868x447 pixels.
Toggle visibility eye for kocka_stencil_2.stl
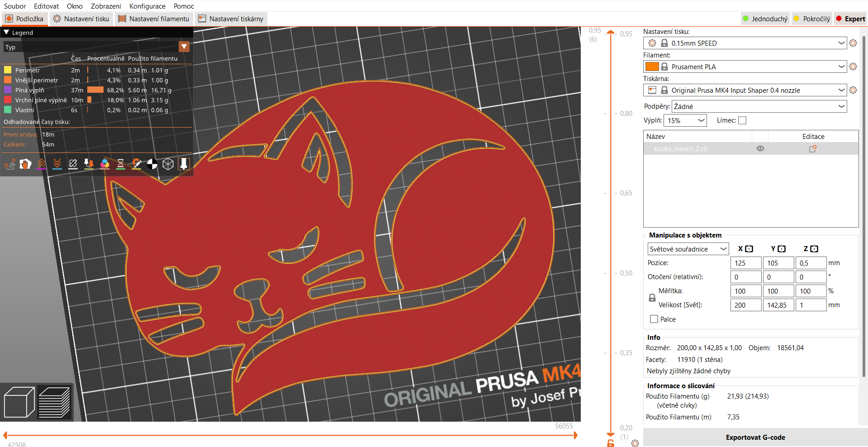(x=760, y=148)
